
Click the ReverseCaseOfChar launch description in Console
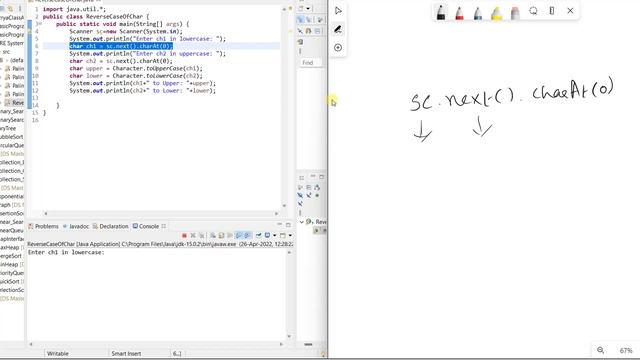pyautogui.click(x=160, y=244)
